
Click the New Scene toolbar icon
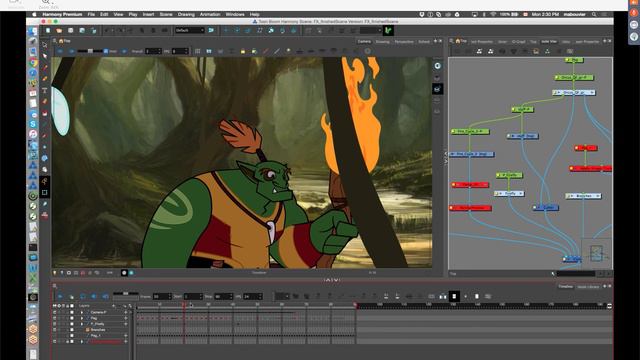(48, 31)
